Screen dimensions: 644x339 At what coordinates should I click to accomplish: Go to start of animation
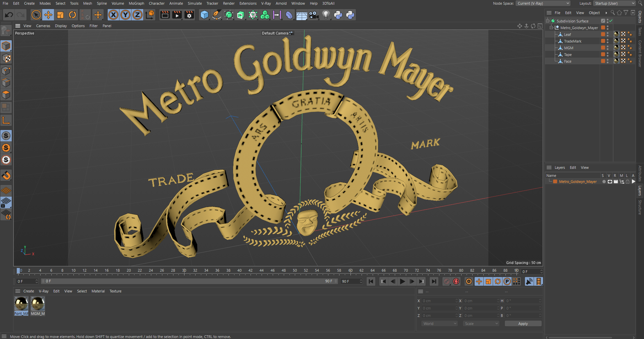point(371,281)
